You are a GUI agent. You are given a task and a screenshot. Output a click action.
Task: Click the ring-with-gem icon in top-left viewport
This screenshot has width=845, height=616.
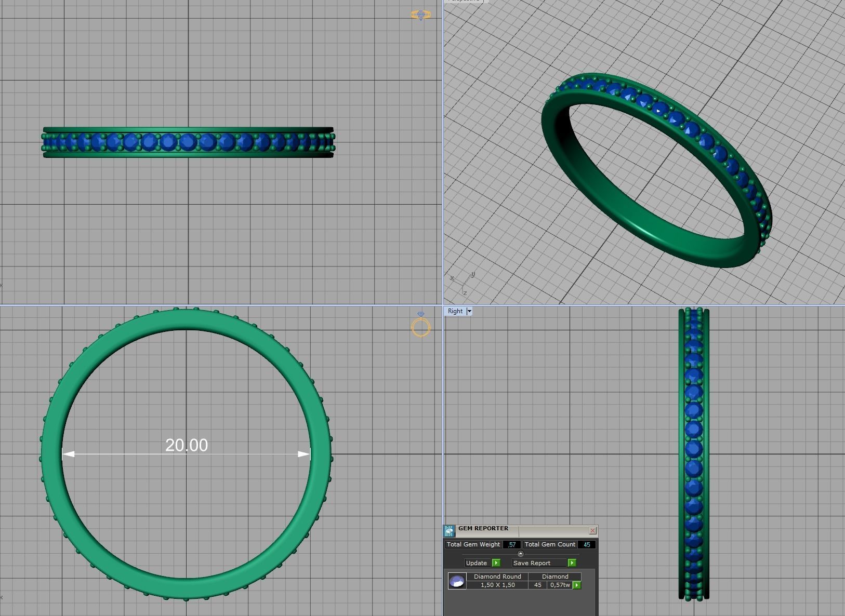tap(421, 15)
